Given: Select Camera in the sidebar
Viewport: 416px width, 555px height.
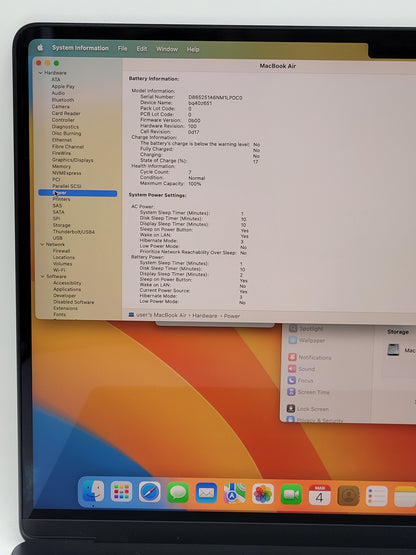Looking at the screenshot, I should click(x=61, y=106).
